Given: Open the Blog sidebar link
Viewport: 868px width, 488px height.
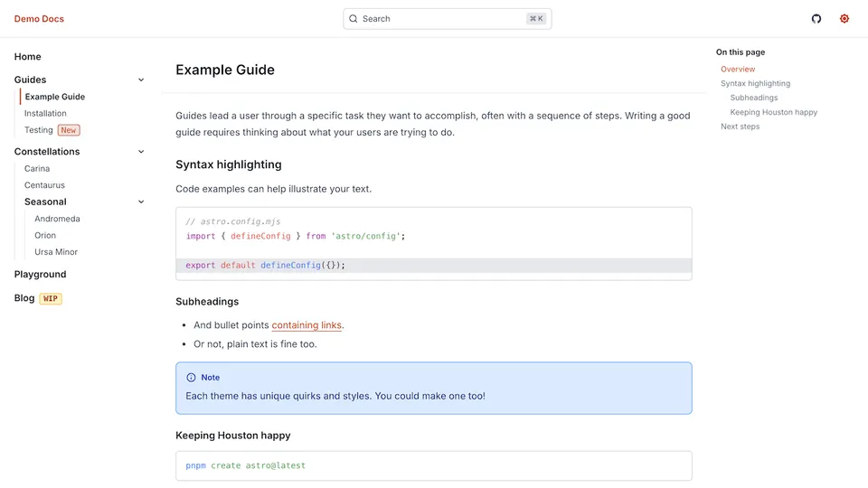Looking at the screenshot, I should click(x=24, y=297).
